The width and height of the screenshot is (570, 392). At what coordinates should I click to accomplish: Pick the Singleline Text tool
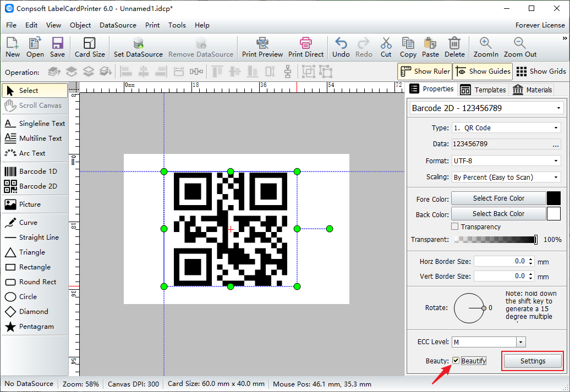(x=35, y=124)
